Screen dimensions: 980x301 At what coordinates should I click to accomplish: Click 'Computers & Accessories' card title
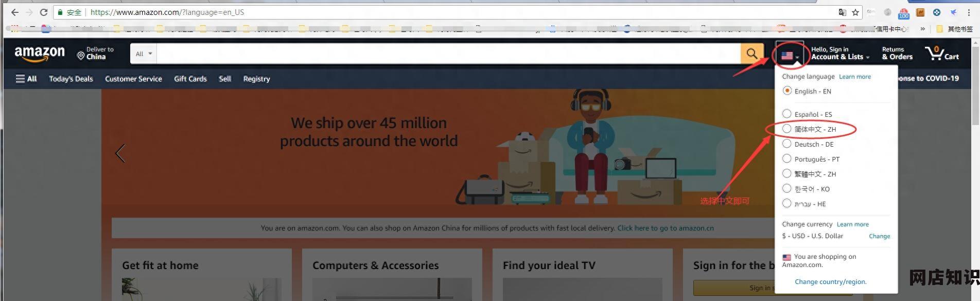pos(376,265)
